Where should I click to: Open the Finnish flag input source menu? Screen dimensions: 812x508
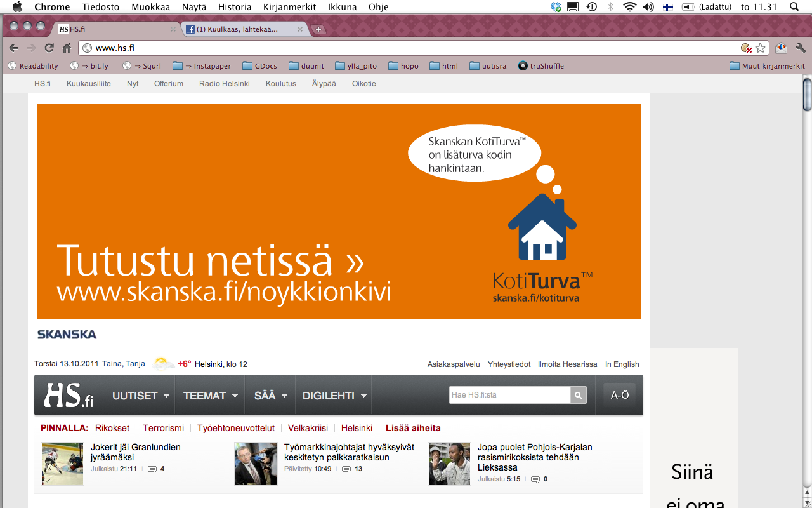pos(668,7)
